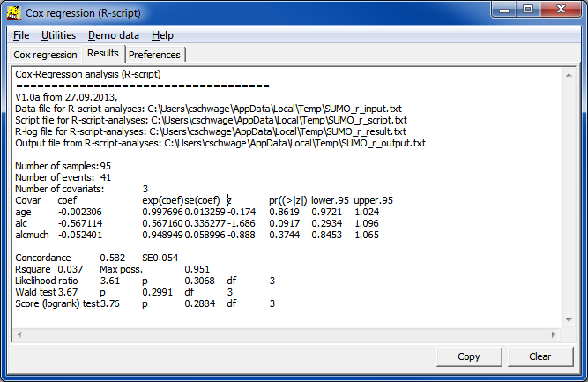Click the Clear button

coord(540,356)
